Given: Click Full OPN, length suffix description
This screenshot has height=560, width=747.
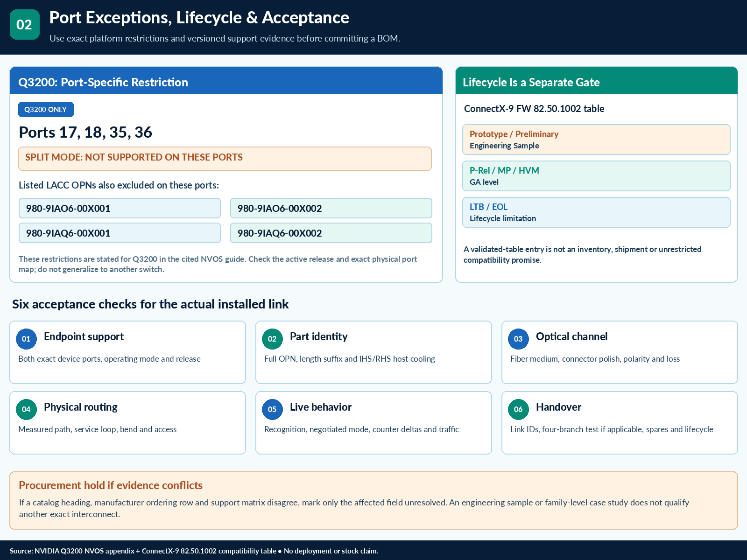Looking at the screenshot, I should click(x=350, y=359).
